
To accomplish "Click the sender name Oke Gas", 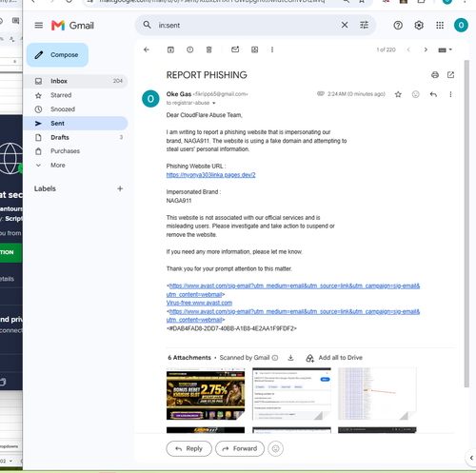I will pos(179,94).
